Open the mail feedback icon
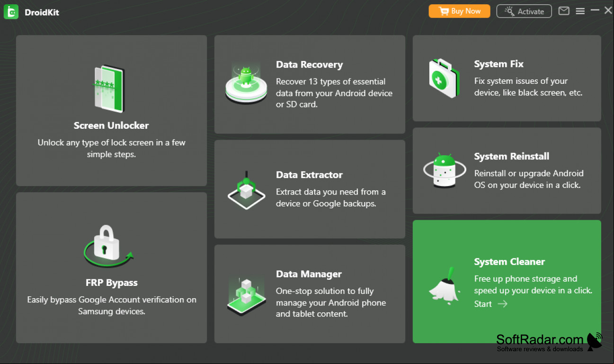This screenshot has height=364, width=614. click(564, 11)
